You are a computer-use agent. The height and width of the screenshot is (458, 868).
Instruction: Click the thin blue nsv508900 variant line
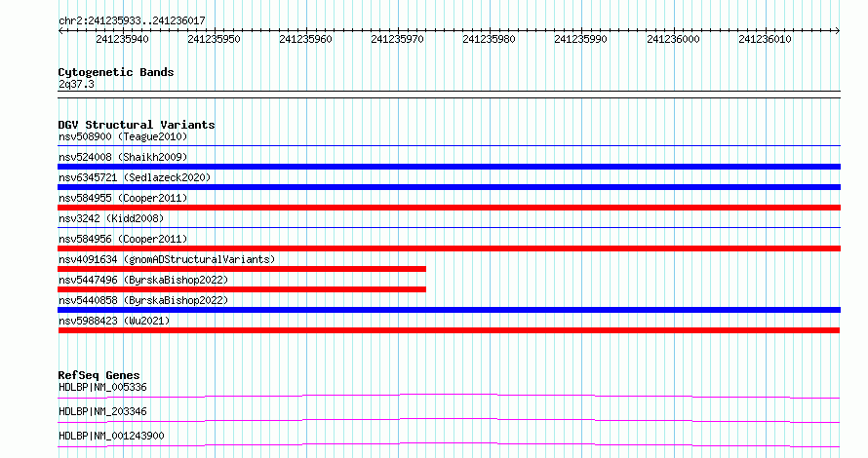coord(449,146)
